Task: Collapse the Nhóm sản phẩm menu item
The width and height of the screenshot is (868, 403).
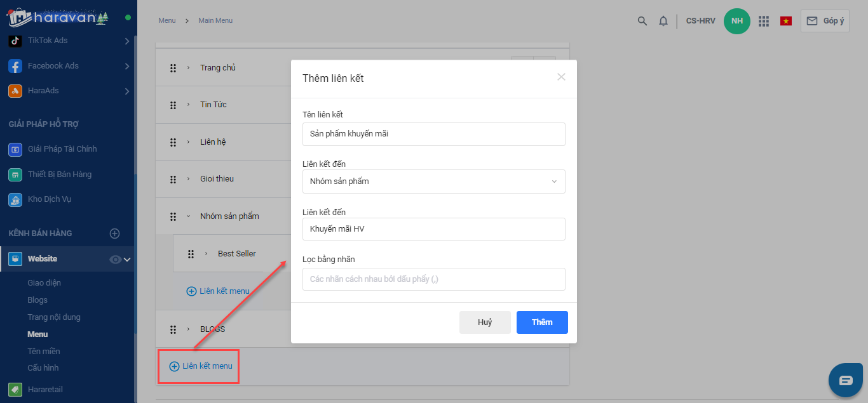Action: (x=189, y=216)
